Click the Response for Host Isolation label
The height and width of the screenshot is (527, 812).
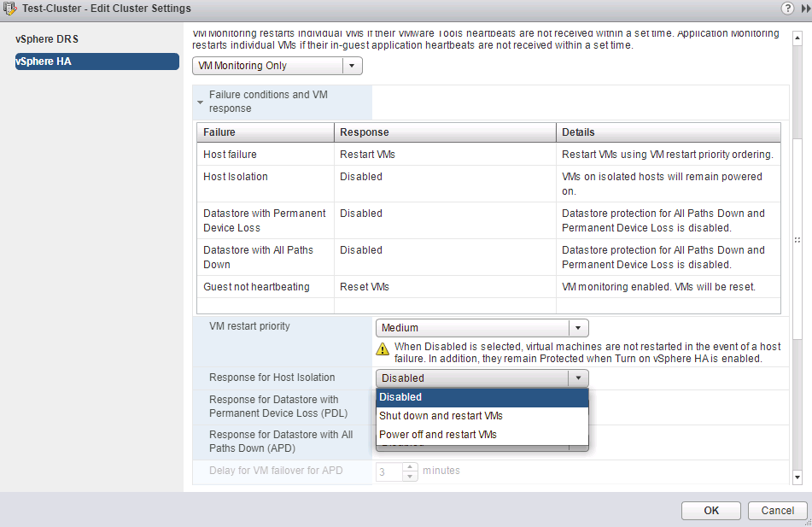pos(272,378)
